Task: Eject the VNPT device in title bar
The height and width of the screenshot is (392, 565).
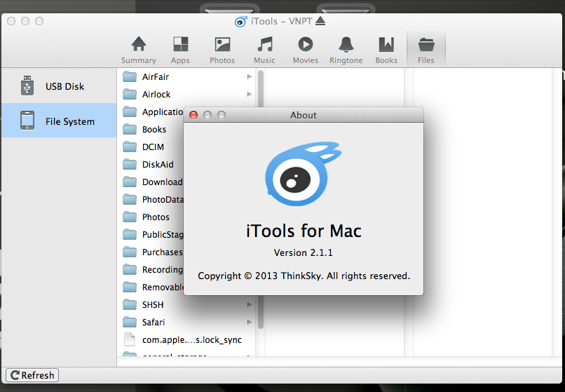Action: click(320, 21)
